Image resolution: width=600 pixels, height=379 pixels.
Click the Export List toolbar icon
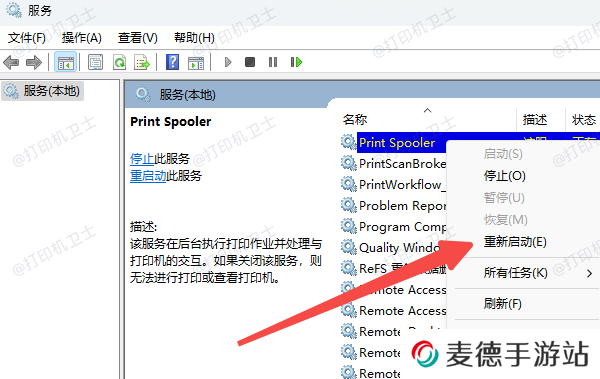tap(142, 62)
